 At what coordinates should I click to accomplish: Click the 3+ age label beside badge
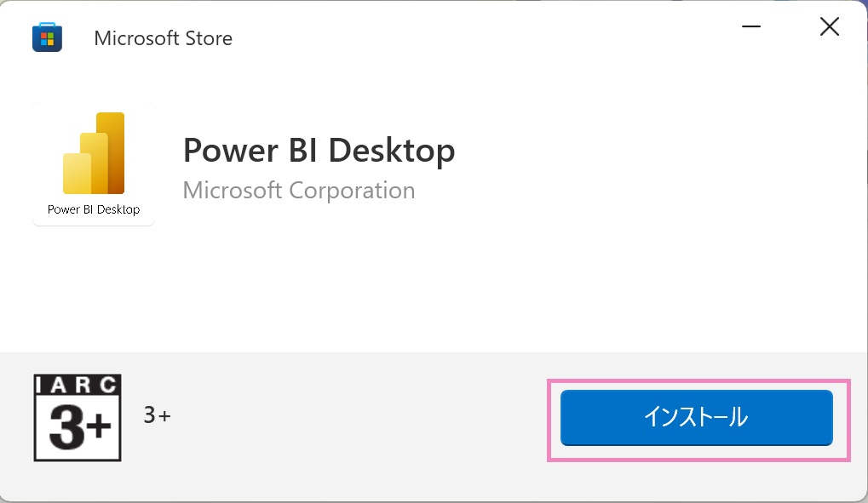[158, 415]
